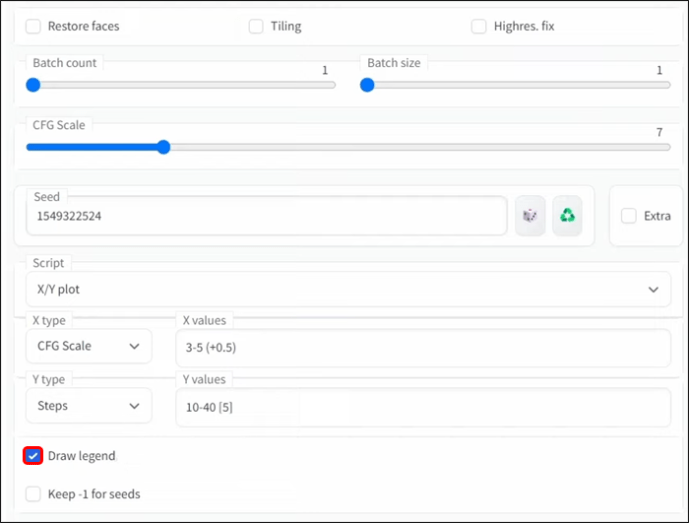Enable the Restore faces checkbox
Viewport: 689px width, 523px height.
(34, 26)
